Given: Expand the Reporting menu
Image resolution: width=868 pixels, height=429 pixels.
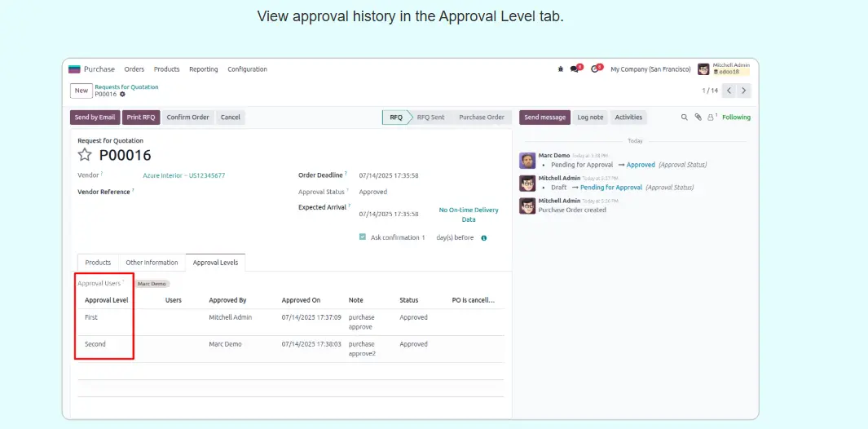Looking at the screenshot, I should click(x=203, y=69).
